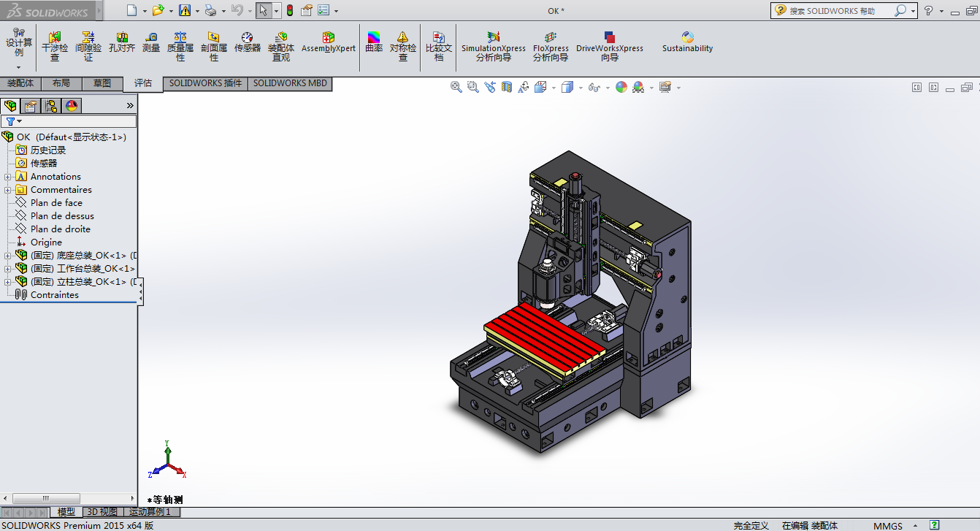This screenshot has height=531, width=980.
Task: Click the zoom to fit magnifier icon
Action: click(456, 87)
